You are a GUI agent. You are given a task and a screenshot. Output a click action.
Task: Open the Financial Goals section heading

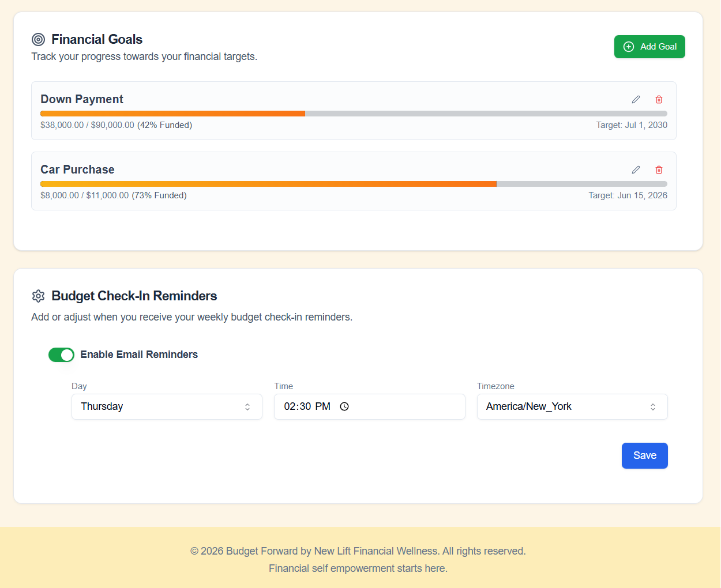97,39
